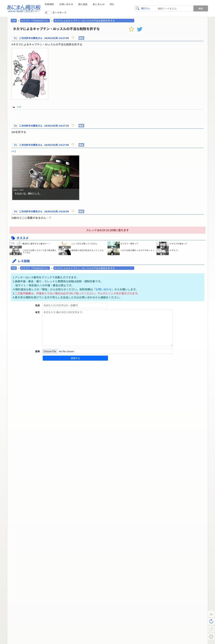215x644 pixels.
Task: Open recommended thread こいつを引き取ってくれのん
Action: (84, 243)
